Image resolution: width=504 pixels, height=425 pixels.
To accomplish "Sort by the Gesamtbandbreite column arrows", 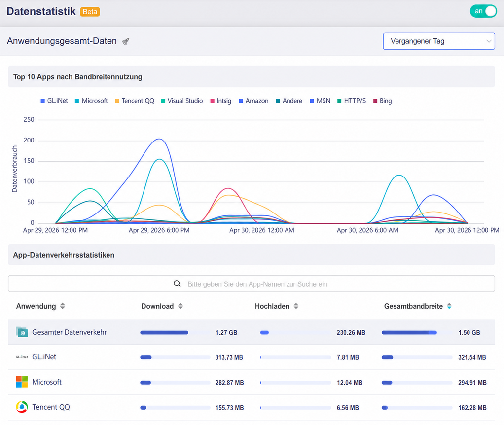I will 449,306.
